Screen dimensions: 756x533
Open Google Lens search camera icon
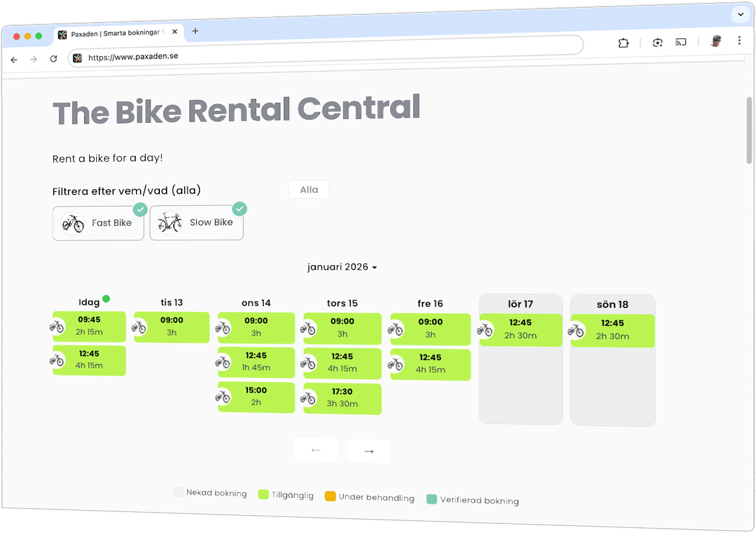coord(657,42)
